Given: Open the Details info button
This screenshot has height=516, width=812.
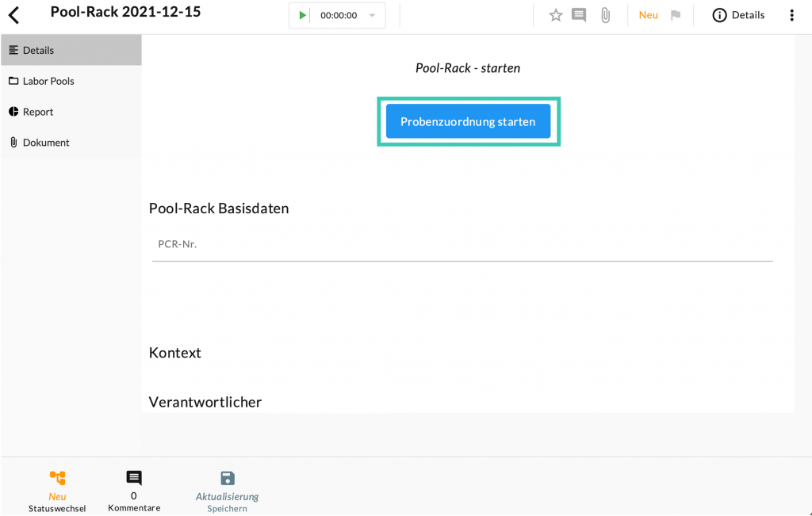Looking at the screenshot, I should pos(738,15).
